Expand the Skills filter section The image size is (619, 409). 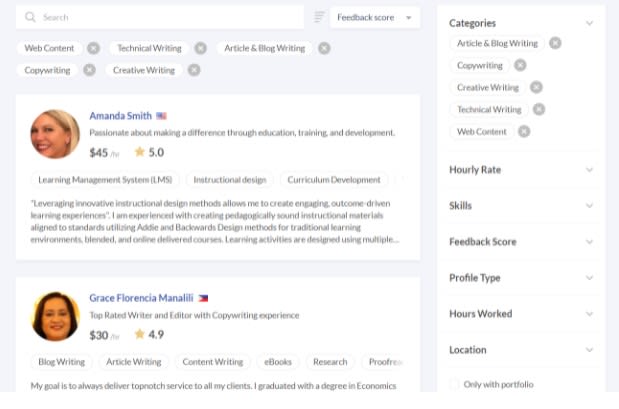(520, 206)
